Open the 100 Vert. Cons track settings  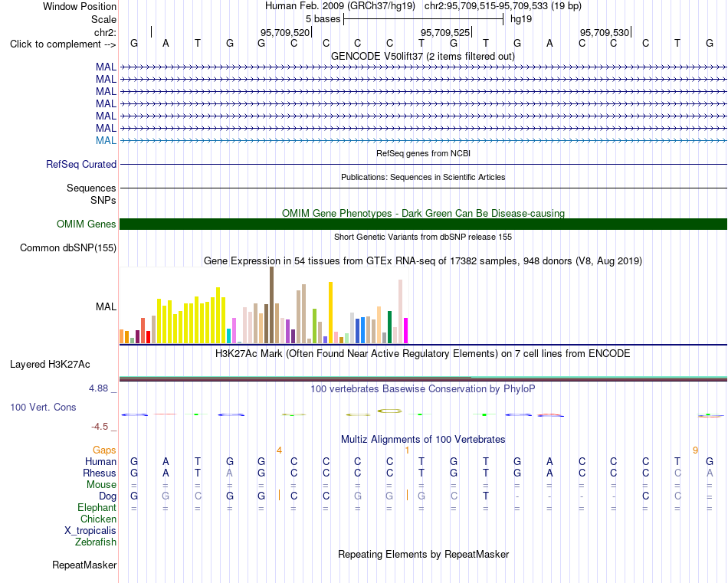pos(43,407)
